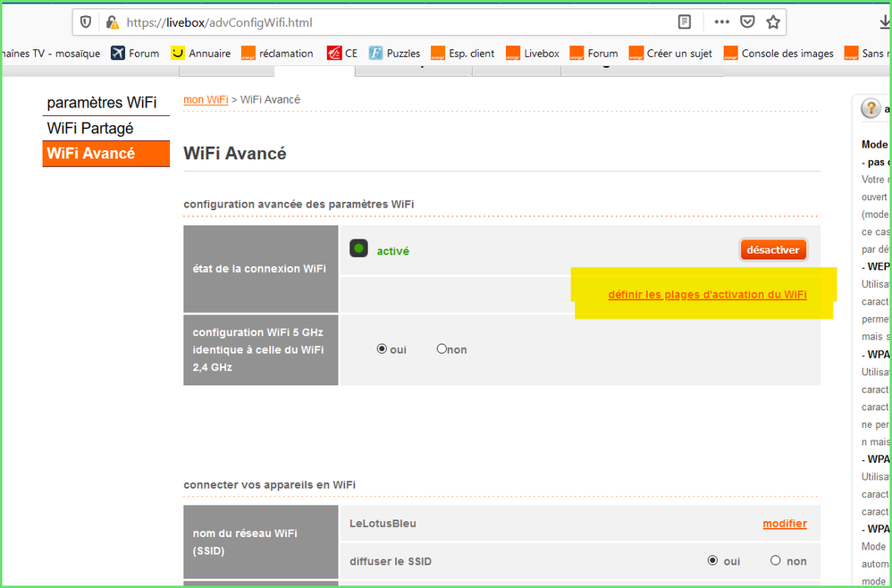Click modifier link for SSID name
Image resolution: width=892 pixels, height=588 pixels.
785,524
